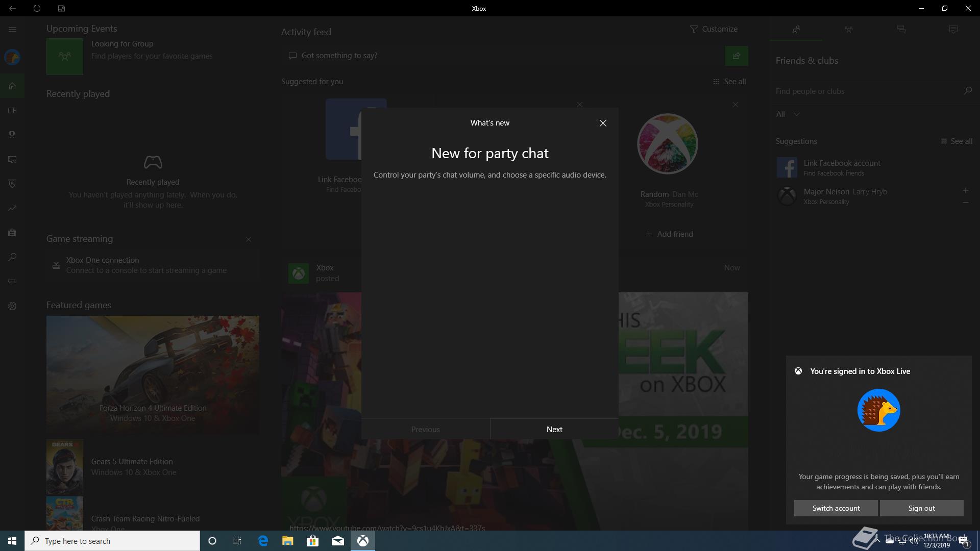The width and height of the screenshot is (980, 551).
Task: Click the Type here to search taskbar box
Action: pyautogui.click(x=112, y=541)
